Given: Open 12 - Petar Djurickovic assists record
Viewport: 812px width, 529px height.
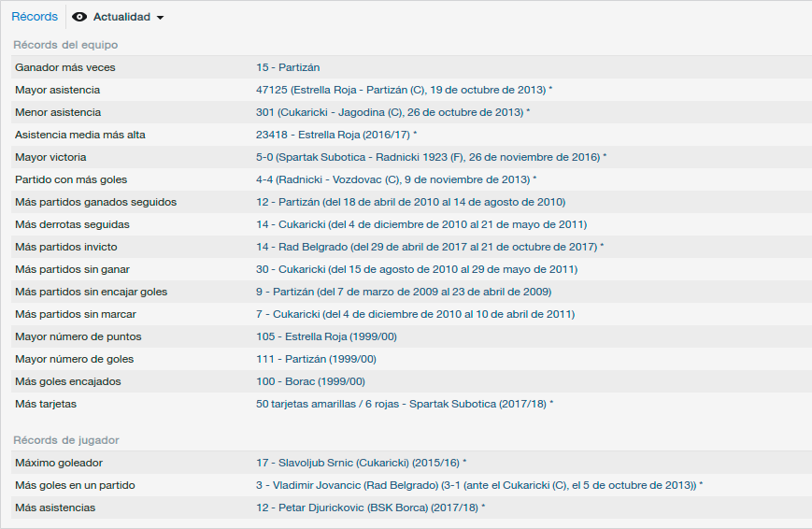Looking at the screenshot, I should (370, 508).
